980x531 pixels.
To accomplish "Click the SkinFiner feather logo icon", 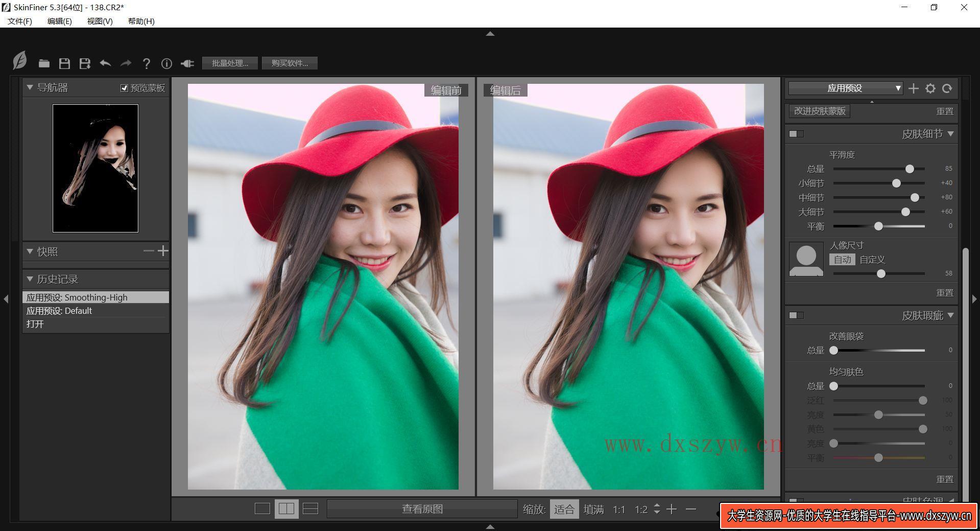I will [20, 60].
